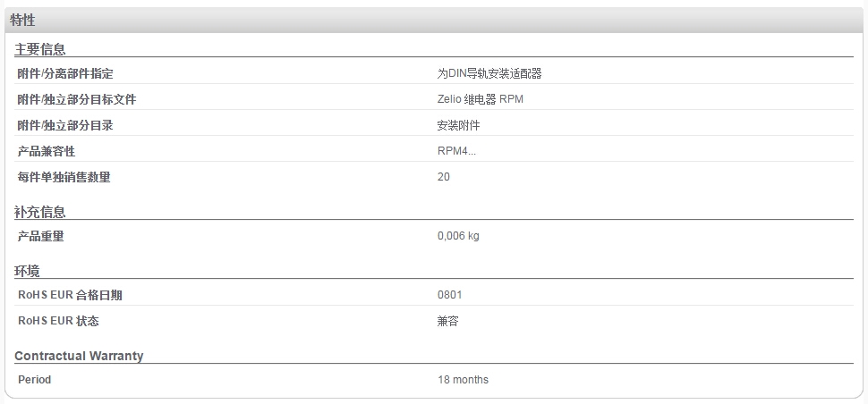Select the 安装附件 value
Viewport: 868px width, 404px height.
coord(458,125)
